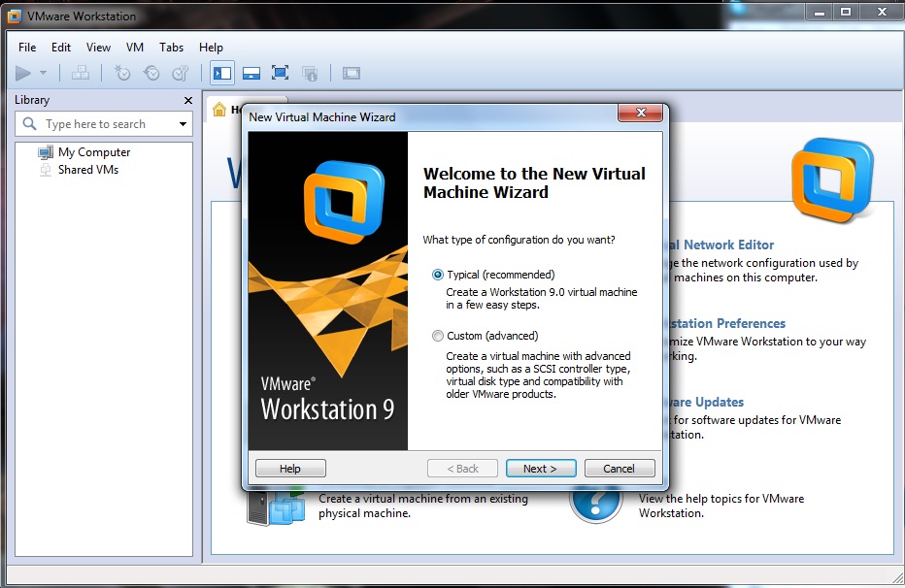905x588 pixels.
Task: Toggle the thumbnail bar toolbar icon
Action: 251,73
